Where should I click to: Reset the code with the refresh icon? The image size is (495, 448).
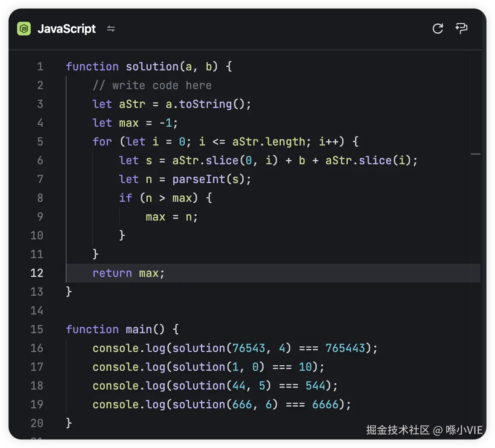(437, 29)
